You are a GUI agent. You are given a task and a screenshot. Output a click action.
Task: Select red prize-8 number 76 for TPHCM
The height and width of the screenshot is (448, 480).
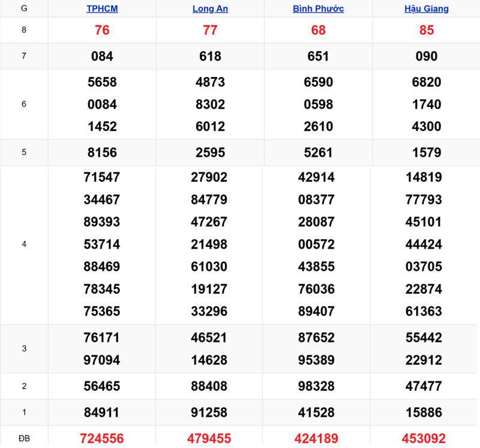[x=102, y=31]
